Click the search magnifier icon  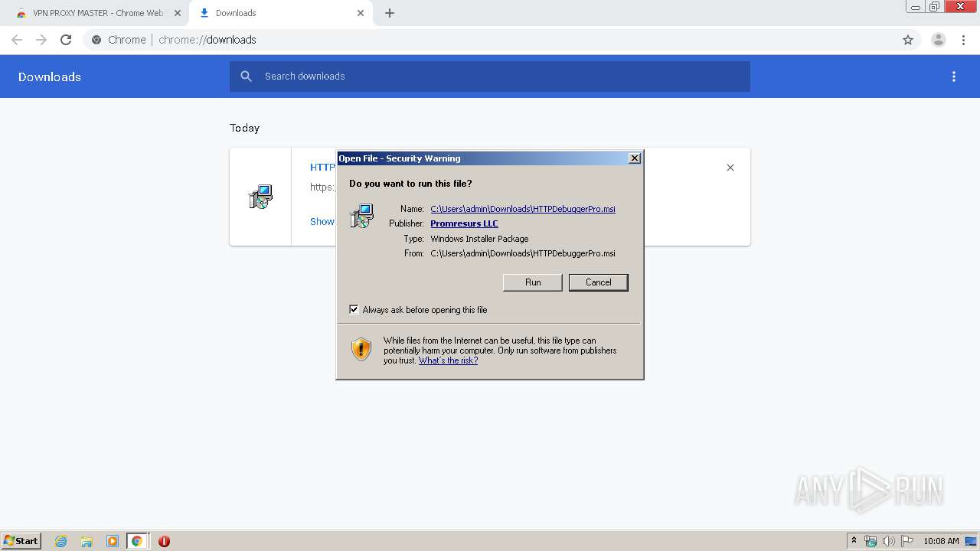[246, 77]
